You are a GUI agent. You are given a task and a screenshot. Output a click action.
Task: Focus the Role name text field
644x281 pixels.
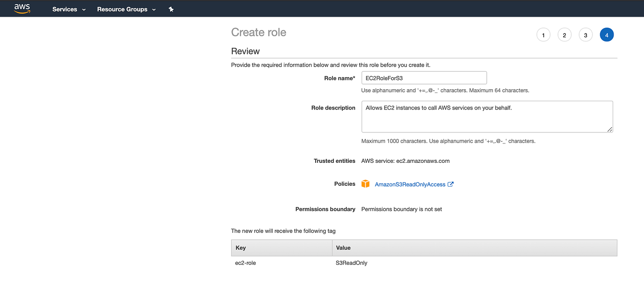424,78
